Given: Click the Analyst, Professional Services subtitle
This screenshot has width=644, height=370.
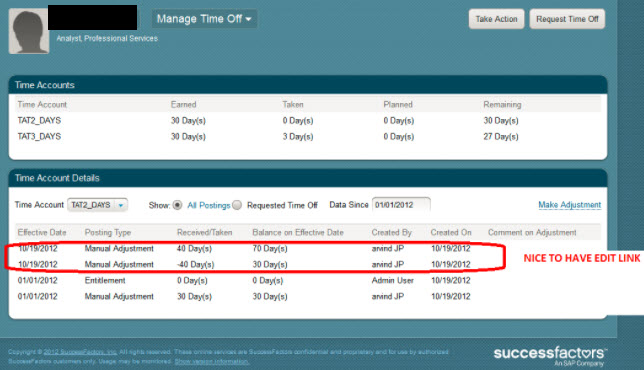Looking at the screenshot, I should [107, 38].
